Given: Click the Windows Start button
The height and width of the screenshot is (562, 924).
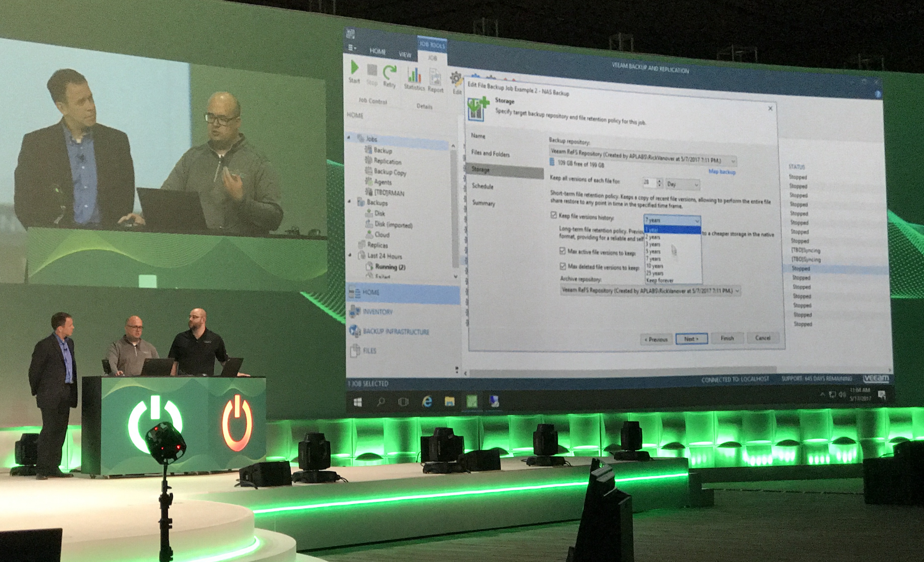Looking at the screenshot, I should coord(358,402).
